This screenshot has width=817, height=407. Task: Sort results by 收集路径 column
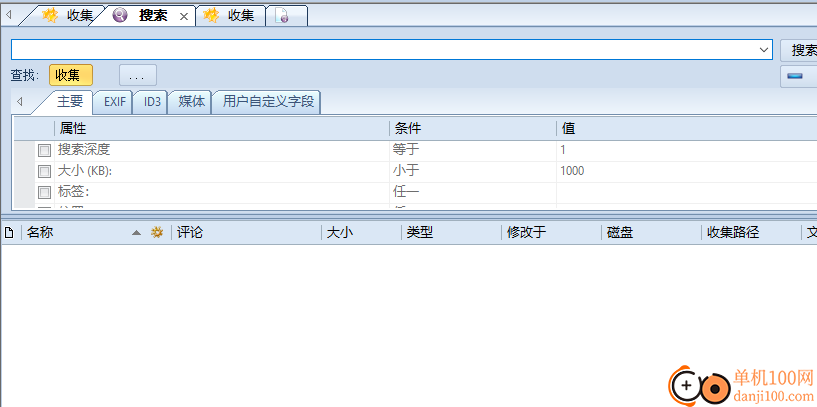pos(752,232)
